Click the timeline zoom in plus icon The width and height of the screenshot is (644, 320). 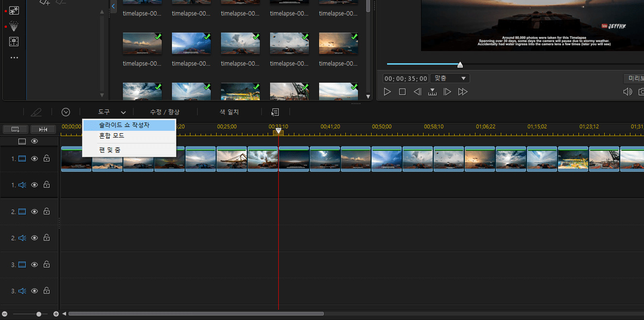(56, 314)
